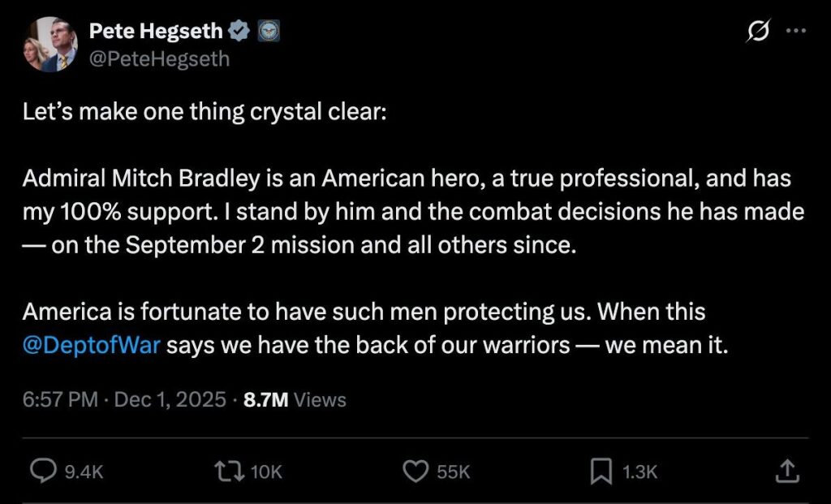
Task: Open the Grok explain-post icon
Action: coord(758,33)
